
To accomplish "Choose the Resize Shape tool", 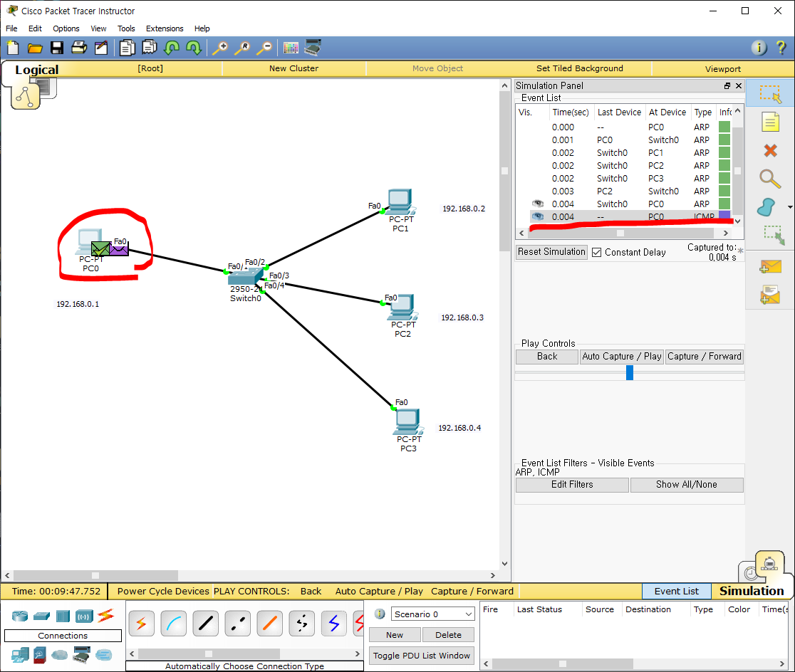I will pos(774,236).
